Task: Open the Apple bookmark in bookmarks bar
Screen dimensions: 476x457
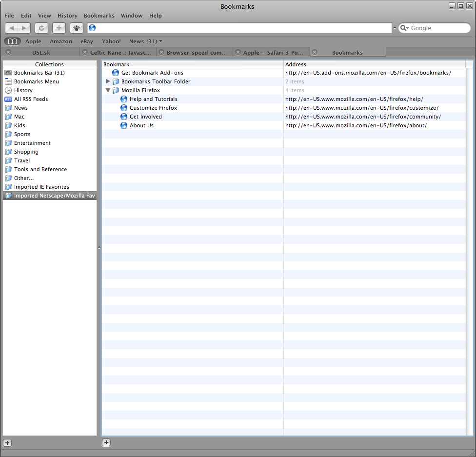Action: tap(33, 41)
